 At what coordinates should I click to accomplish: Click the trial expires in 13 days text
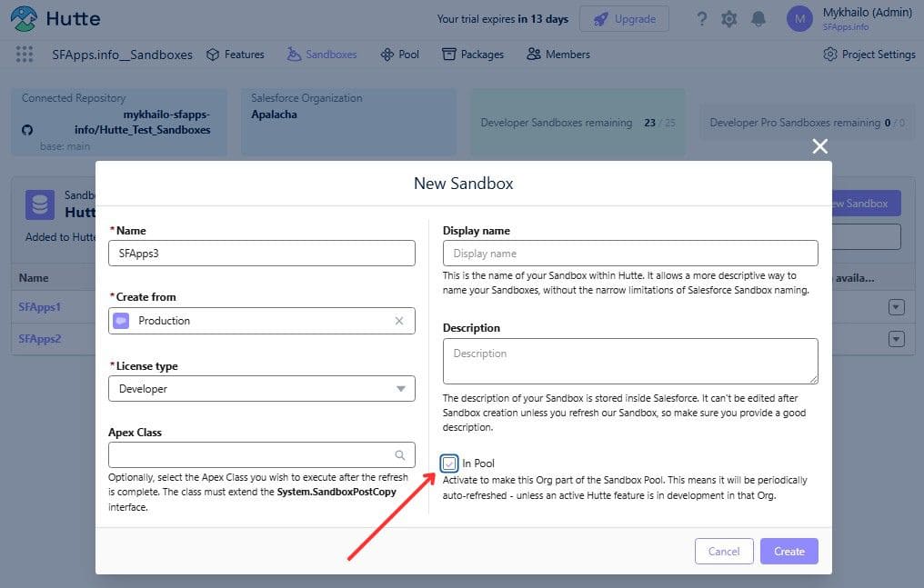[x=503, y=19]
